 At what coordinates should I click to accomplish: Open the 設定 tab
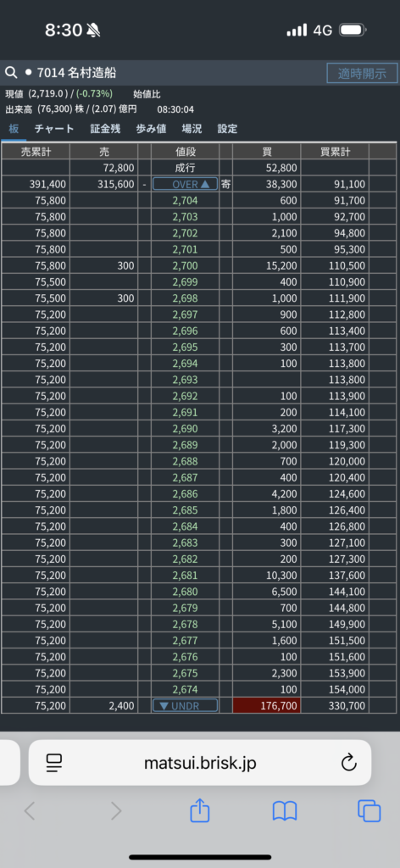227,129
